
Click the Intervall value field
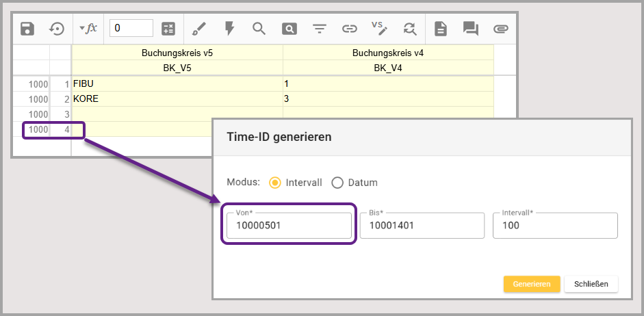coord(554,226)
